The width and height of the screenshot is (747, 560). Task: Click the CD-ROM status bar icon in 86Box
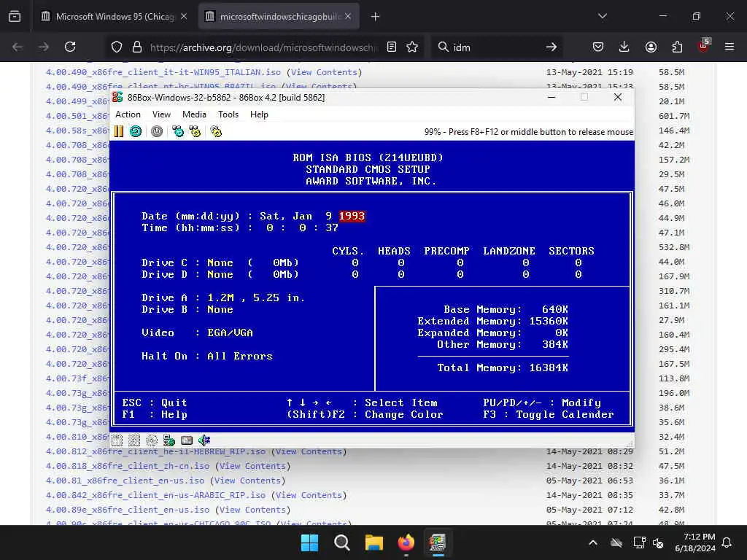[152, 440]
